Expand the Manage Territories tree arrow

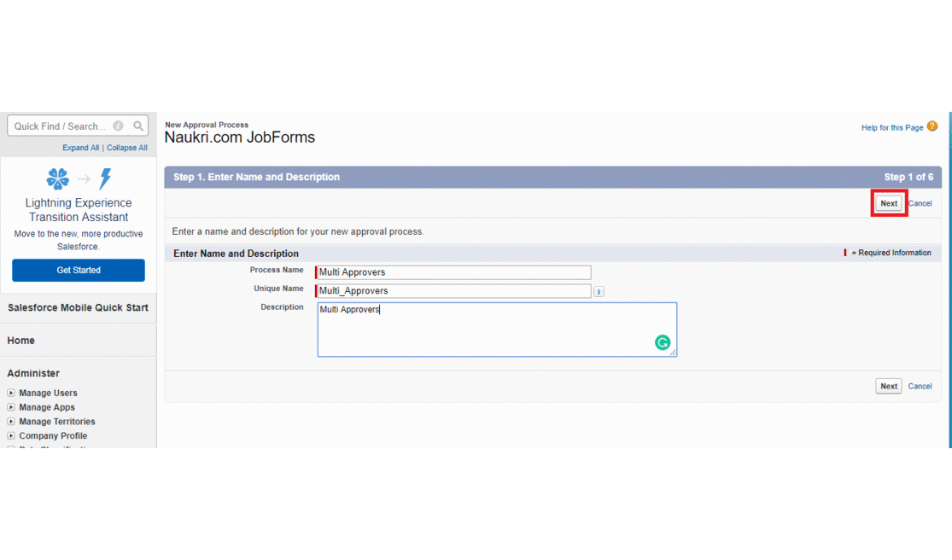[x=11, y=422]
